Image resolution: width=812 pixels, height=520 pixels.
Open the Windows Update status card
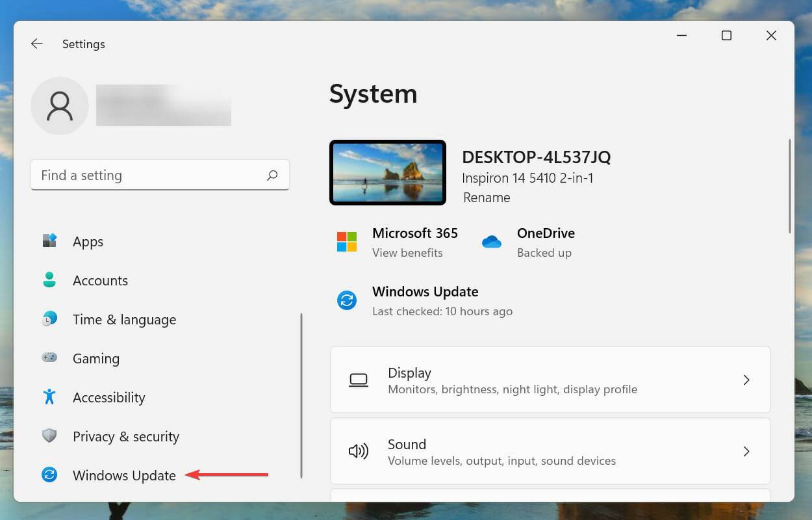click(x=425, y=300)
